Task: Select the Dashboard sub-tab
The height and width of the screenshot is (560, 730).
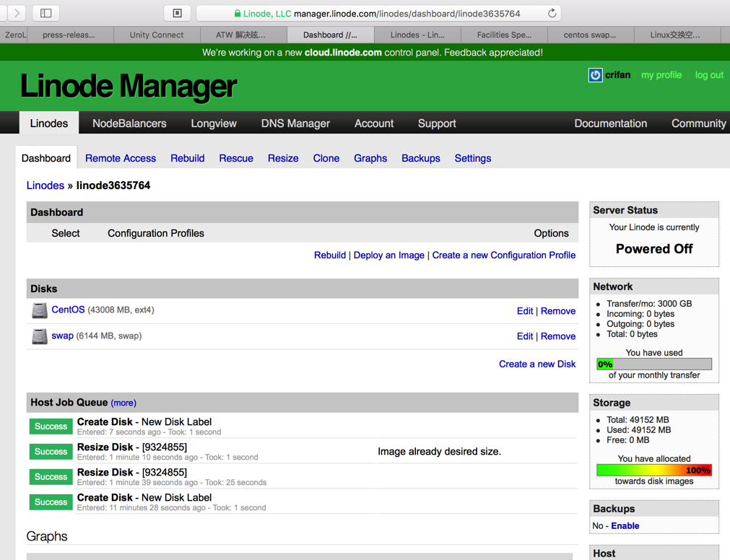Action: click(x=46, y=158)
